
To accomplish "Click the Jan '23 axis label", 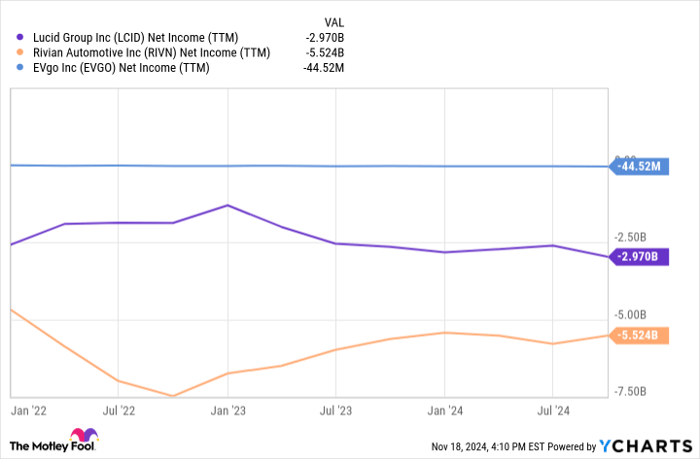I will pos(227,410).
